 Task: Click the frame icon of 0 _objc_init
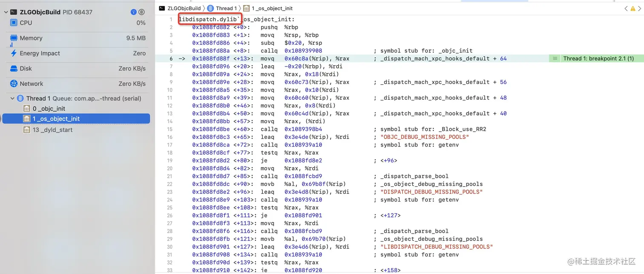26,109
